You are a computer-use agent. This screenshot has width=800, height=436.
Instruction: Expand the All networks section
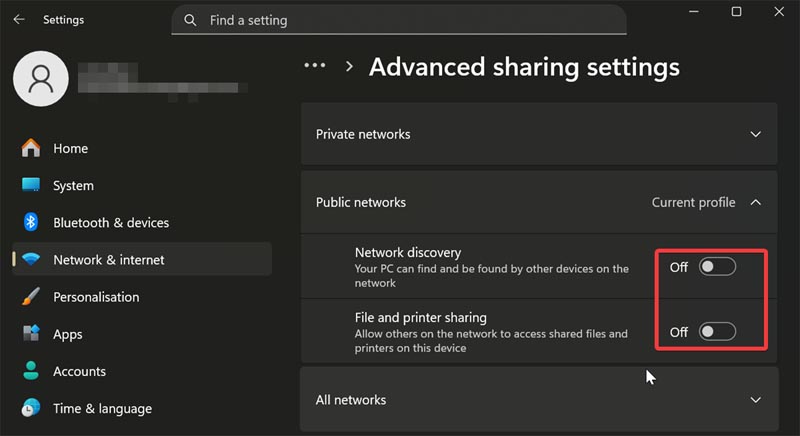click(756, 400)
